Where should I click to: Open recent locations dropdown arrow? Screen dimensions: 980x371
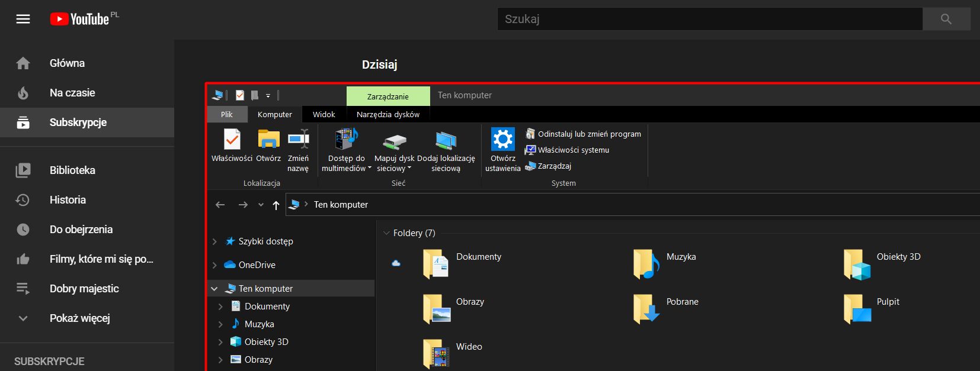[x=261, y=205]
